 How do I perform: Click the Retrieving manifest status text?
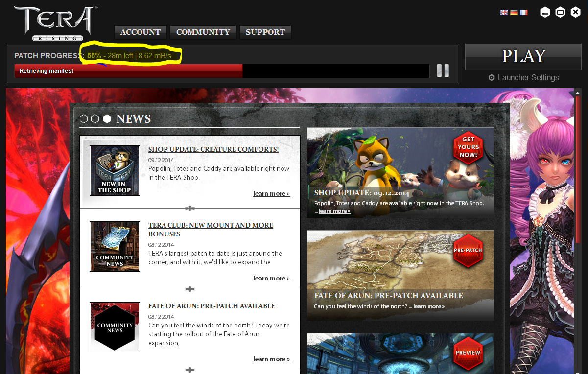pyautogui.click(x=47, y=71)
